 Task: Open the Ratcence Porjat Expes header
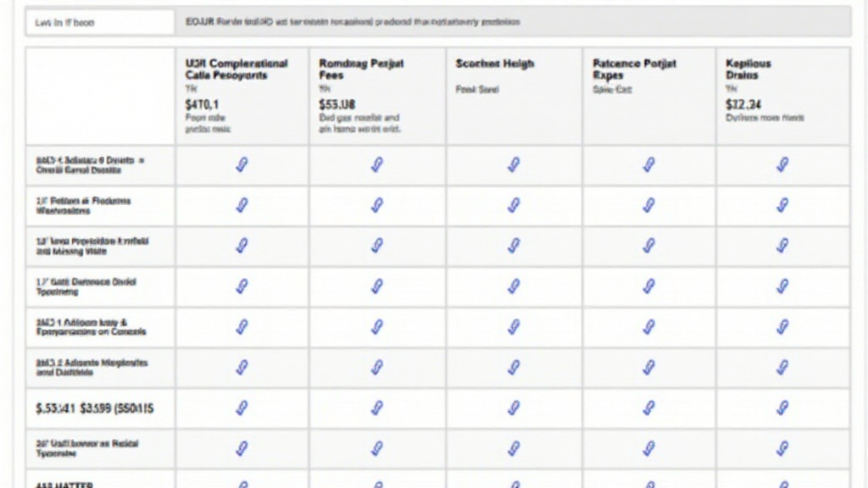634,69
